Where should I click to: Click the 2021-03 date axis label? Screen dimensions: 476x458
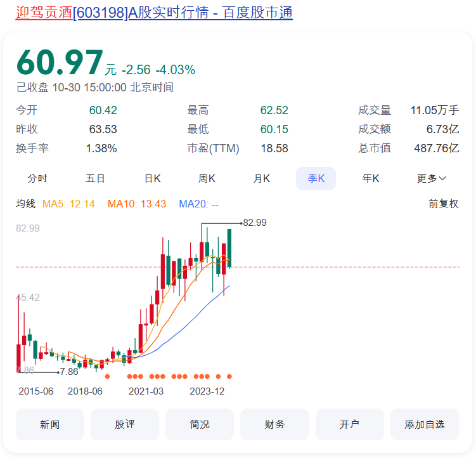(x=146, y=391)
